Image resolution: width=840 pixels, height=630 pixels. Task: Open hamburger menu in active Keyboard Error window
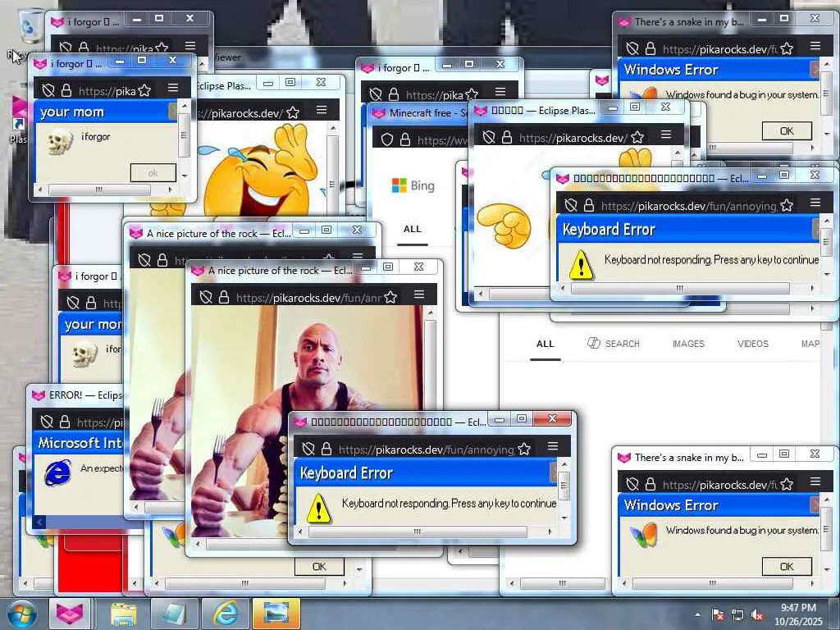pyautogui.click(x=553, y=445)
